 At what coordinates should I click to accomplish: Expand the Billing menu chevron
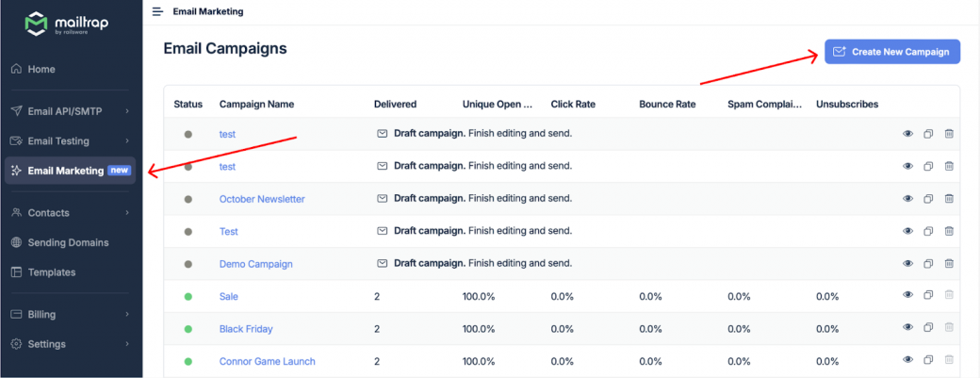(x=127, y=315)
